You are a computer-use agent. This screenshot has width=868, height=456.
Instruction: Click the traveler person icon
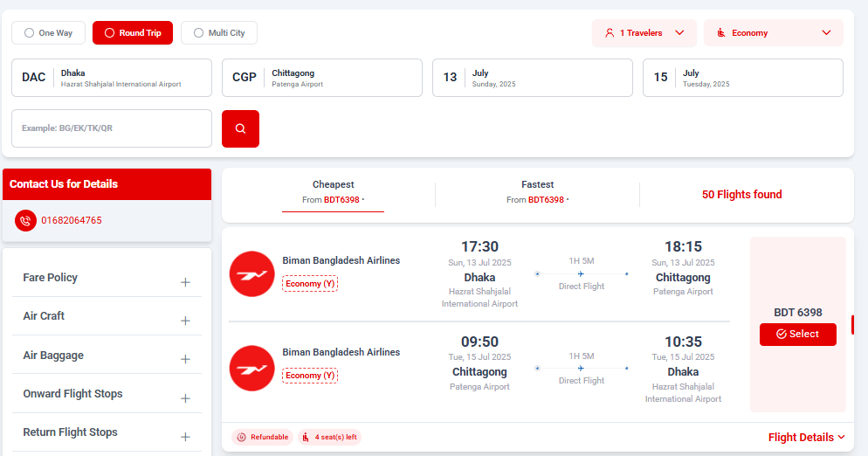610,33
